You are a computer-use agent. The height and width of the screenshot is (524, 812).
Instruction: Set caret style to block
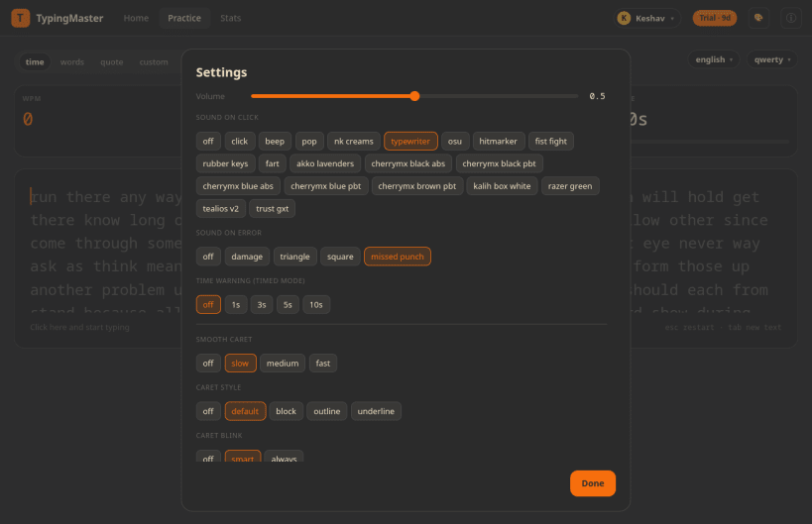tap(286, 411)
